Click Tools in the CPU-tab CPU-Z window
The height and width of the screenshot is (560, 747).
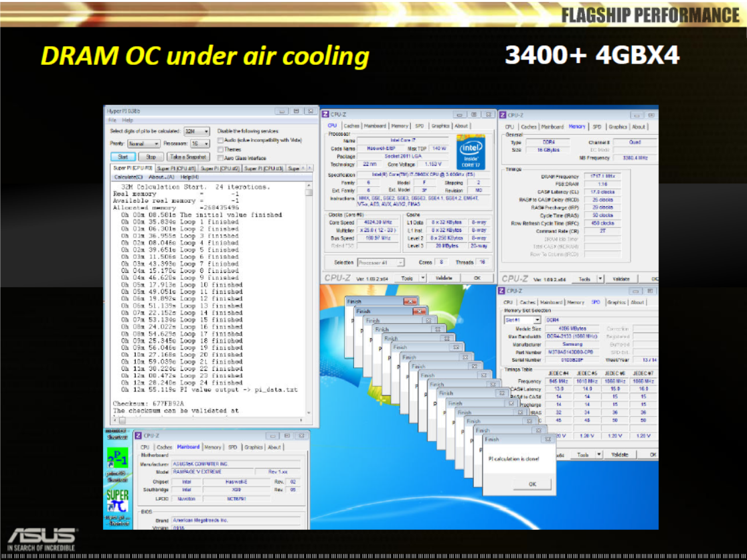click(x=407, y=278)
